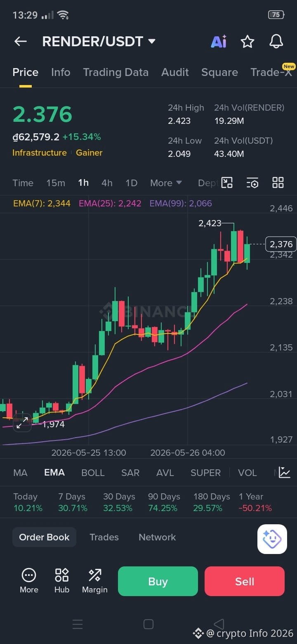The height and width of the screenshot is (644, 297).
Task: Tap the green Buy button
Action: click(158, 581)
